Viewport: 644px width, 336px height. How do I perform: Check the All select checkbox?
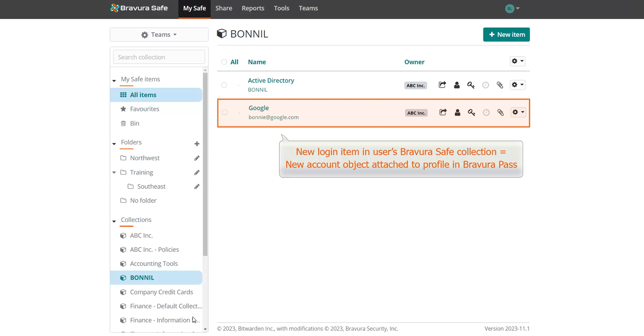tap(224, 62)
